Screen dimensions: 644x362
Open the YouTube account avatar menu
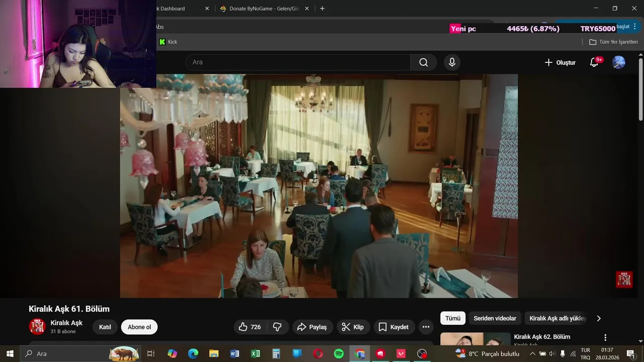click(618, 62)
